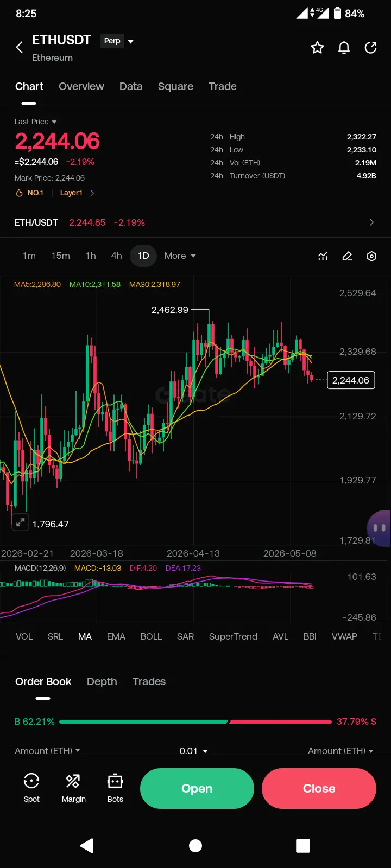
Task: Tap the Mark Price: 2,244.06 text
Action: (x=49, y=178)
